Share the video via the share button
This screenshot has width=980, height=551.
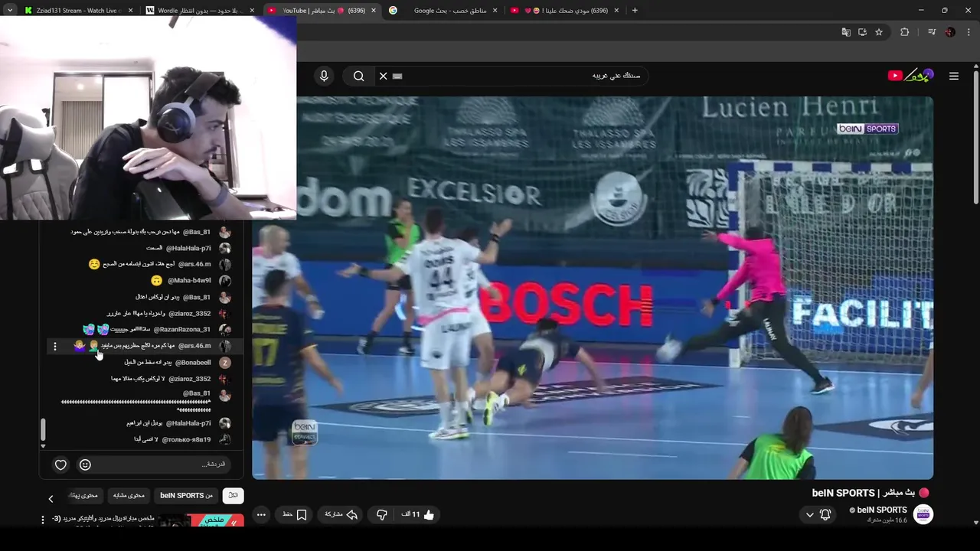click(x=341, y=515)
